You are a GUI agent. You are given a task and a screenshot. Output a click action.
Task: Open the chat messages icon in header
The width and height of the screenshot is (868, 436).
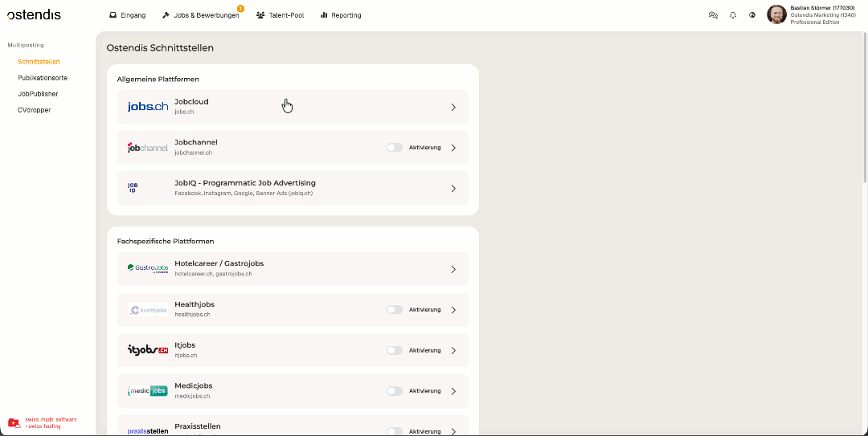pos(713,15)
